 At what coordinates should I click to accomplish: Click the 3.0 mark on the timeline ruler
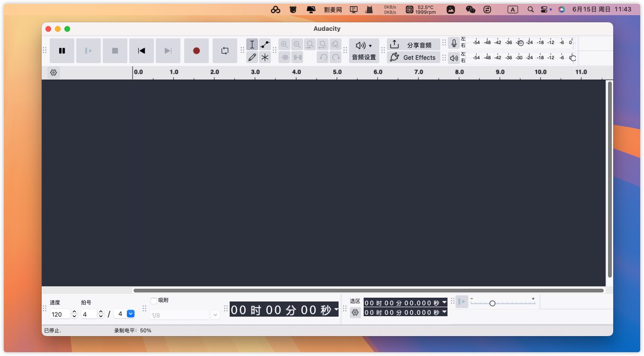[x=255, y=72]
